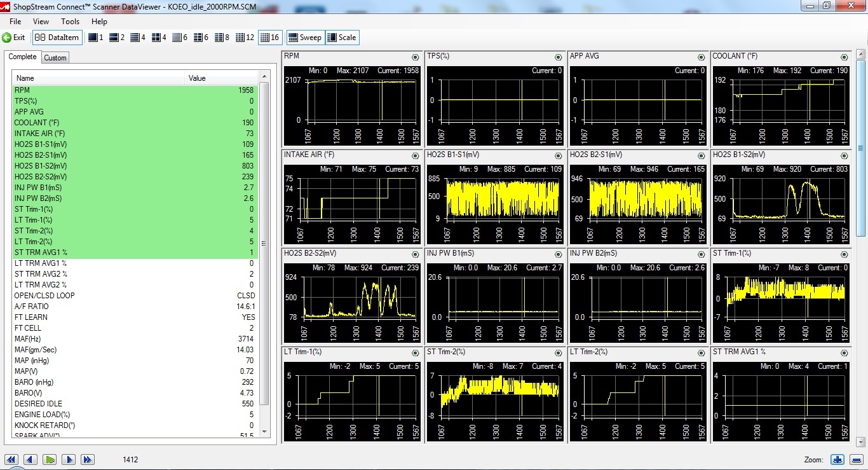Open the RPM graph options icon
Viewport: 868px width, 470px height.
416,57
